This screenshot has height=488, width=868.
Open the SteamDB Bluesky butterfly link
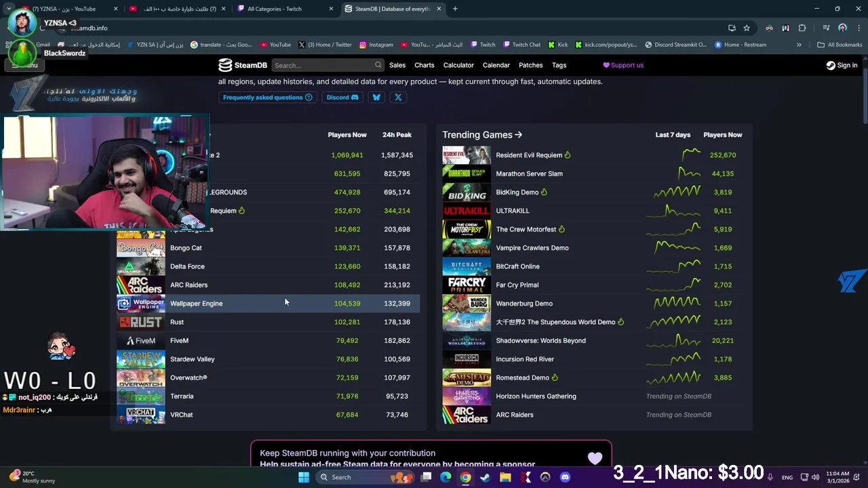click(376, 98)
